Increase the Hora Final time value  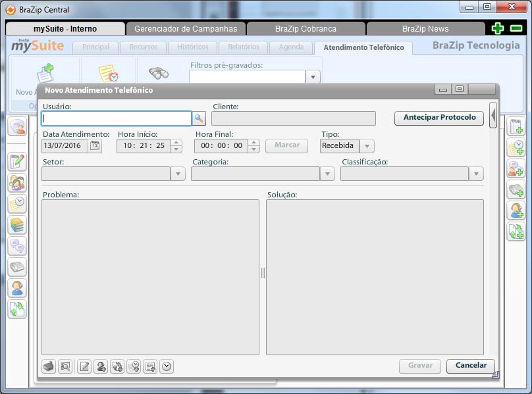tap(253, 143)
